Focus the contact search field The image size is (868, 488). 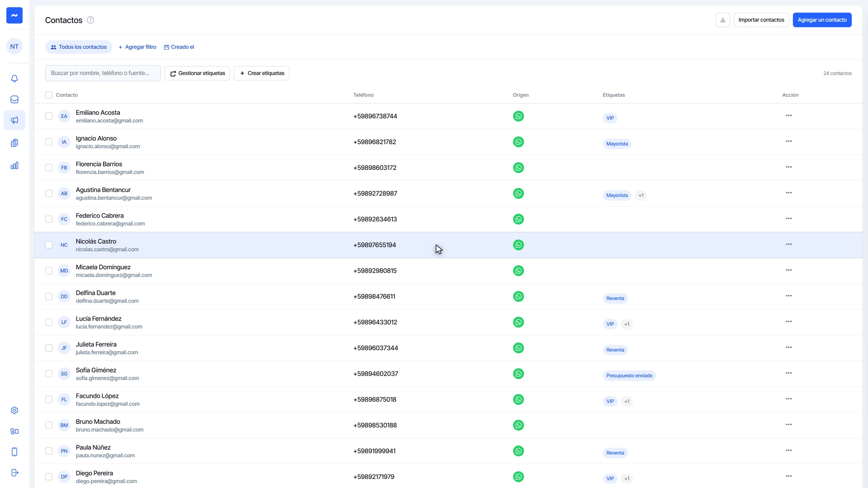103,73
